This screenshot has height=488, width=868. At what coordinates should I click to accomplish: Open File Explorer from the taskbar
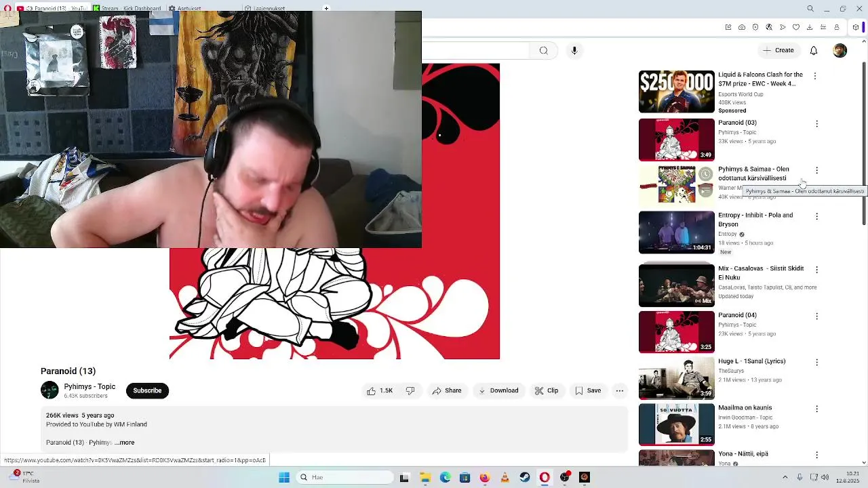tap(425, 477)
